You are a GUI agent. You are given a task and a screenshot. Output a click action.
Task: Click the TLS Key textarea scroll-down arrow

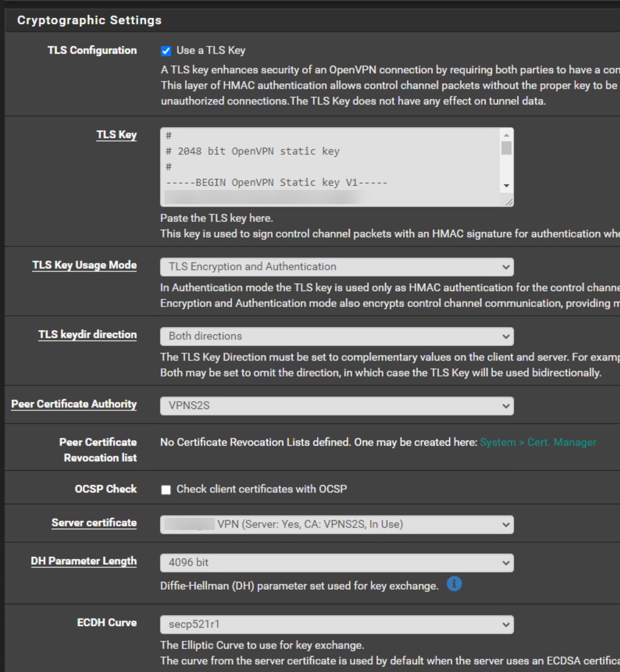click(x=507, y=186)
